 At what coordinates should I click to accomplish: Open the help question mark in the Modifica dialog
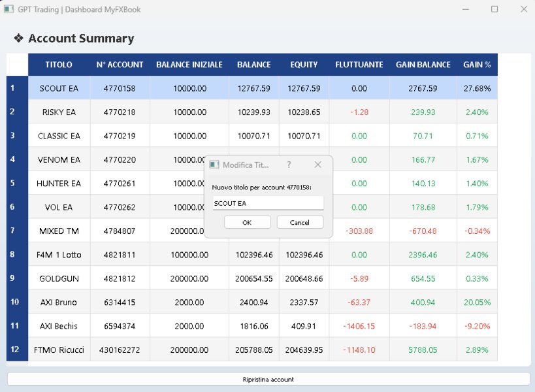[x=289, y=165]
